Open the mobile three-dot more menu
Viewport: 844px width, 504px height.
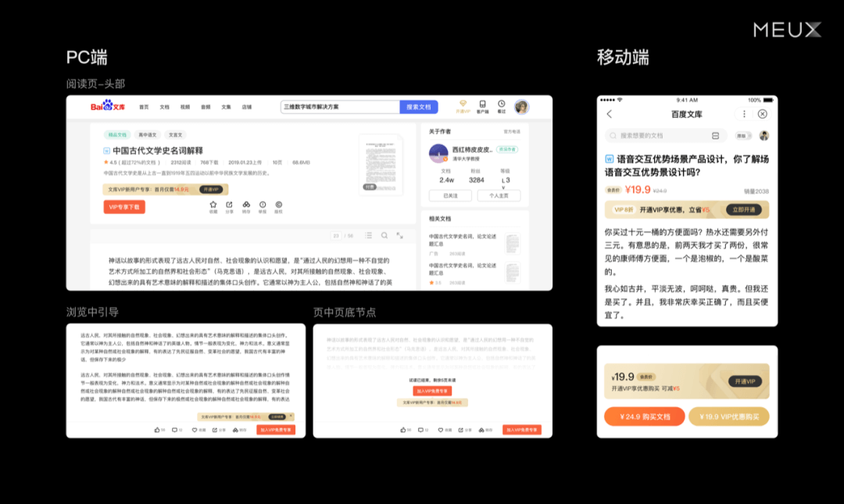pos(745,114)
